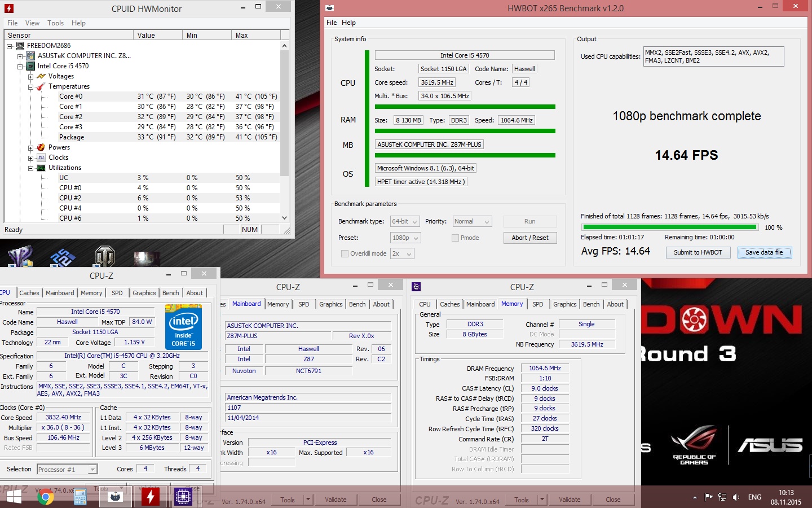Open the Preset 1080p dropdown
Image resolution: width=812 pixels, height=508 pixels.
pos(405,238)
